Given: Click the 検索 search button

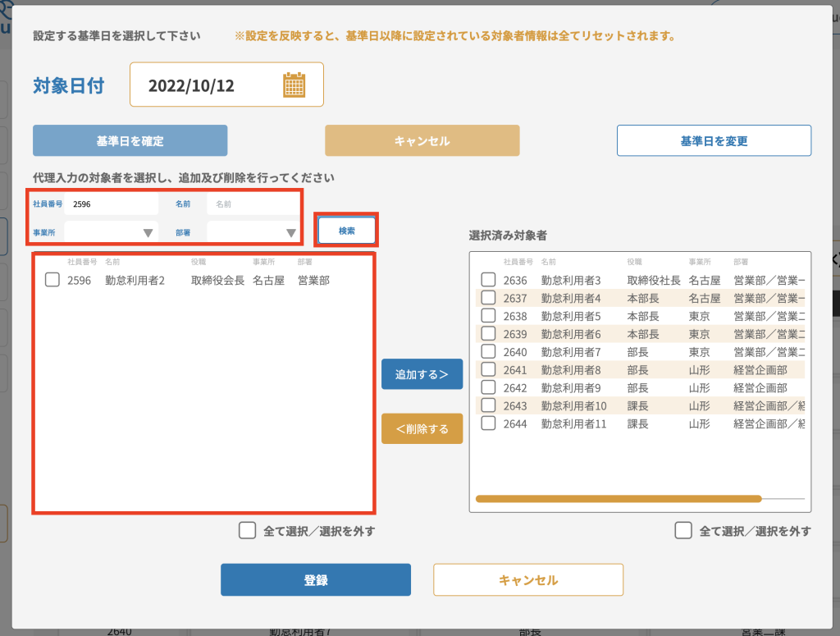Looking at the screenshot, I should pos(347,231).
